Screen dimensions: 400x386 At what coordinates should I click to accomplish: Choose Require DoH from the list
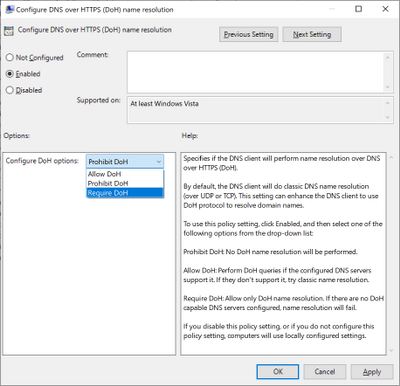point(125,193)
